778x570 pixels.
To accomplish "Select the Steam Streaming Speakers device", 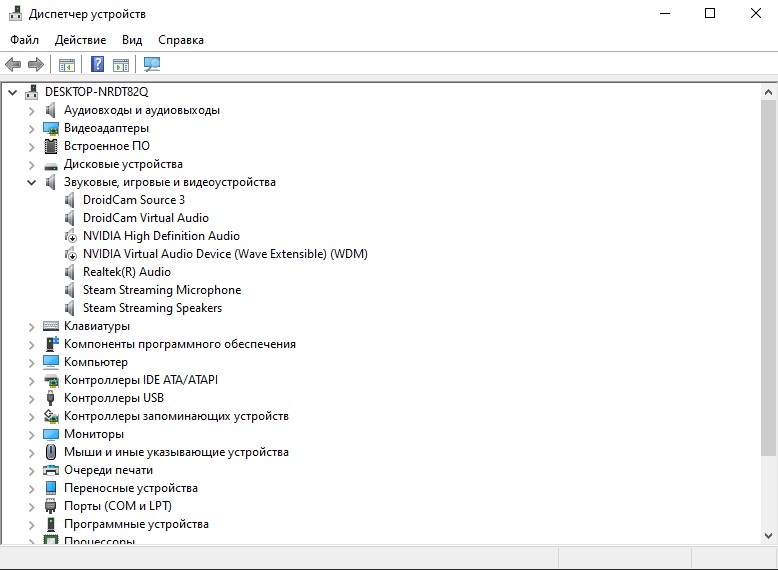I will tap(152, 308).
